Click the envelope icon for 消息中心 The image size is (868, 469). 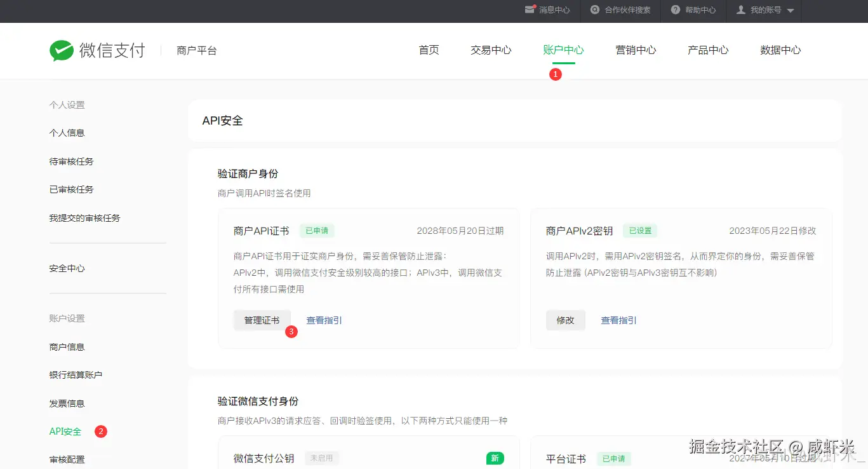tap(530, 10)
